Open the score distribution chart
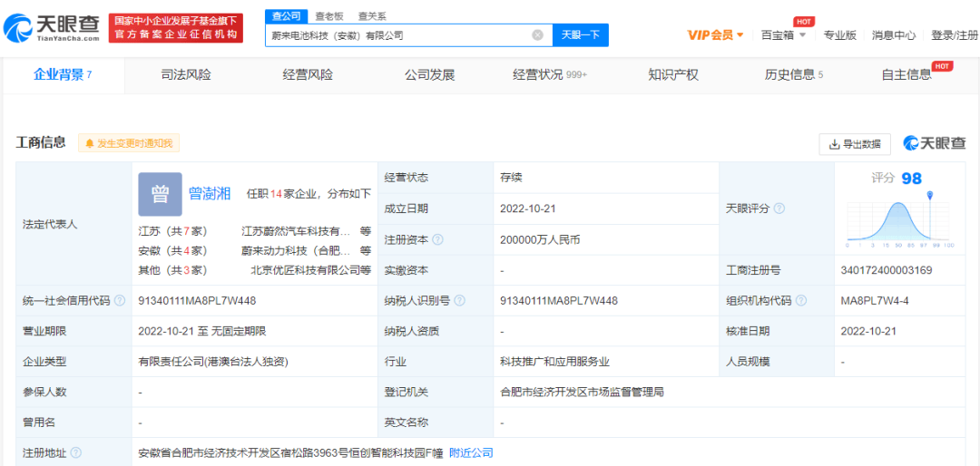The width and height of the screenshot is (980, 466). coord(898,220)
